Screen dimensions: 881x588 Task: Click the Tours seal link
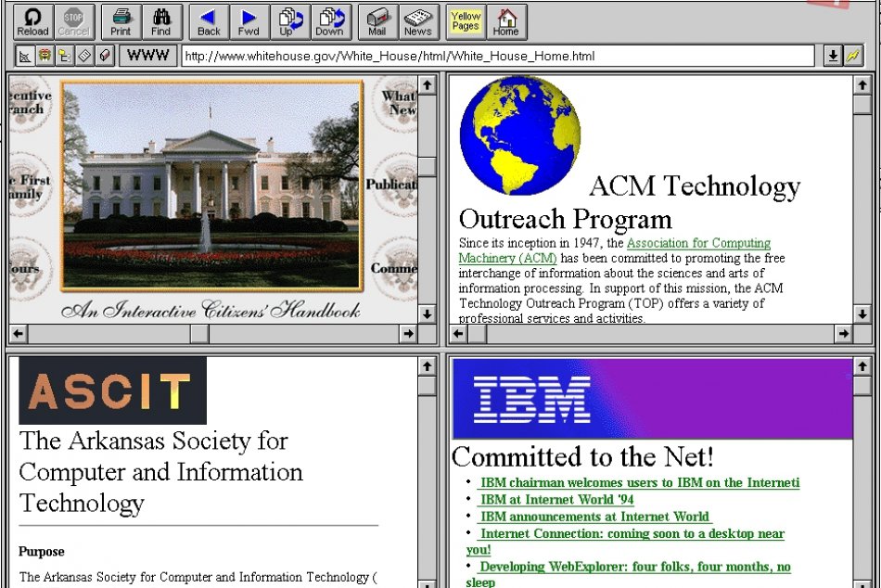(x=30, y=269)
